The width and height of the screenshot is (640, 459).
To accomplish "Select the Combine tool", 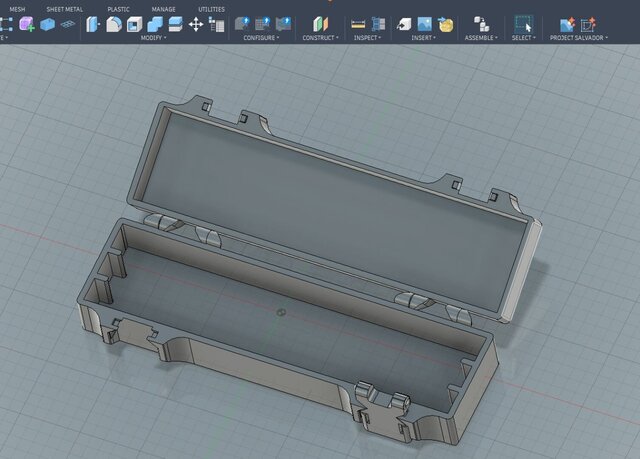I will tap(155, 24).
